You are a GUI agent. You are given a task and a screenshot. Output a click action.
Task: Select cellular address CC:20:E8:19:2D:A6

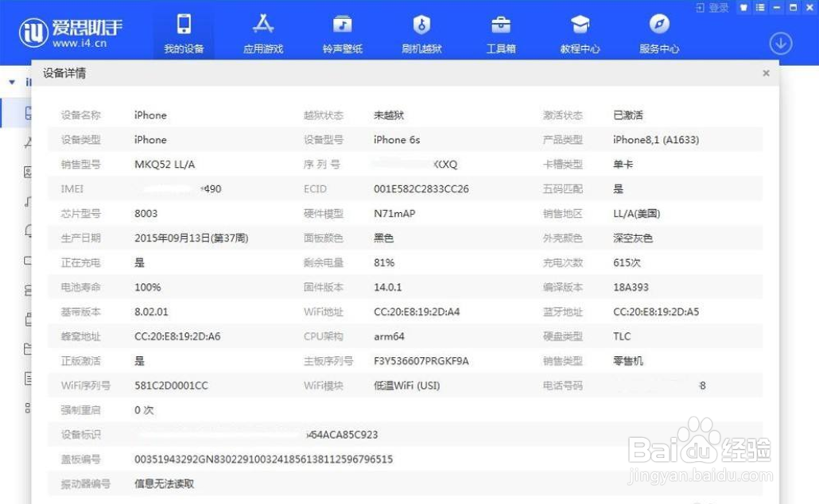(177, 336)
